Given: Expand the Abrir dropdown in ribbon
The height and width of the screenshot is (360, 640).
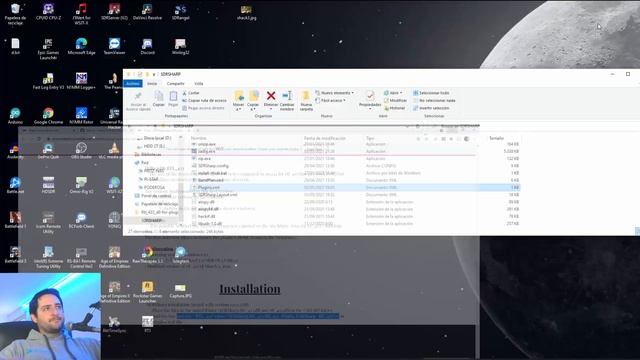Looking at the screenshot, I should point(393,93).
